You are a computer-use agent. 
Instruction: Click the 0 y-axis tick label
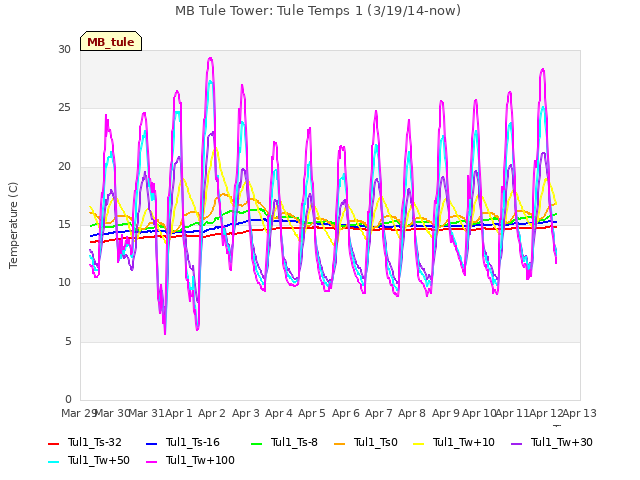pos(68,399)
